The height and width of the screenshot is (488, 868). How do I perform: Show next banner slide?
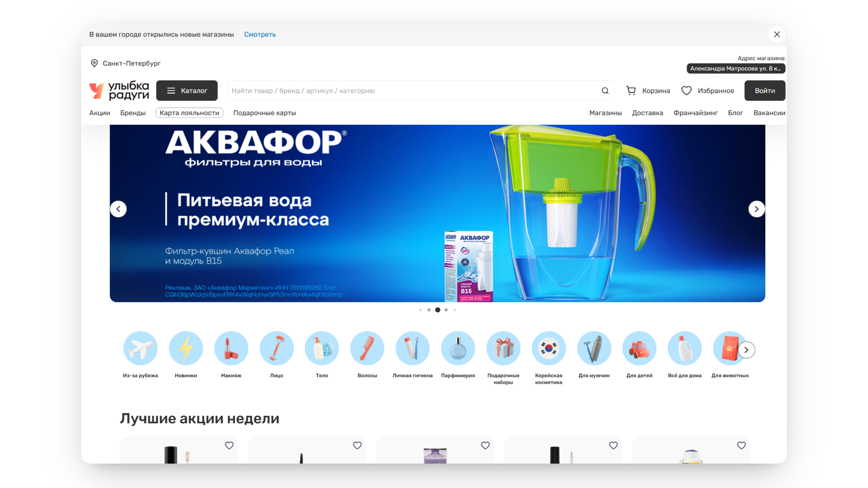pos(756,209)
